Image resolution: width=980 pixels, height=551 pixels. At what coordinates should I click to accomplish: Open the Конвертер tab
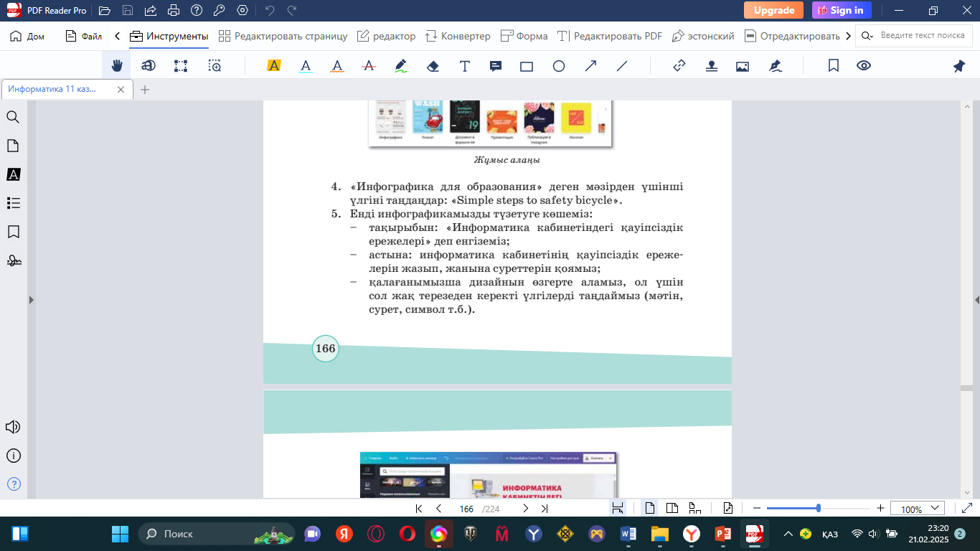tap(458, 36)
